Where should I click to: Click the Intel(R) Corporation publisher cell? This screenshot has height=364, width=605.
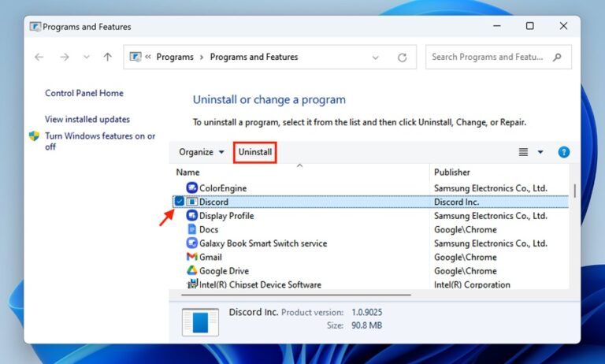(x=472, y=284)
